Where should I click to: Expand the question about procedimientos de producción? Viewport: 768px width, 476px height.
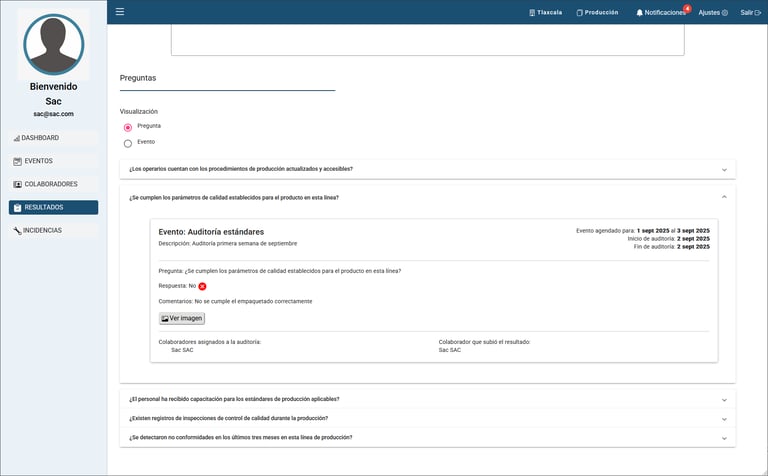click(428, 169)
